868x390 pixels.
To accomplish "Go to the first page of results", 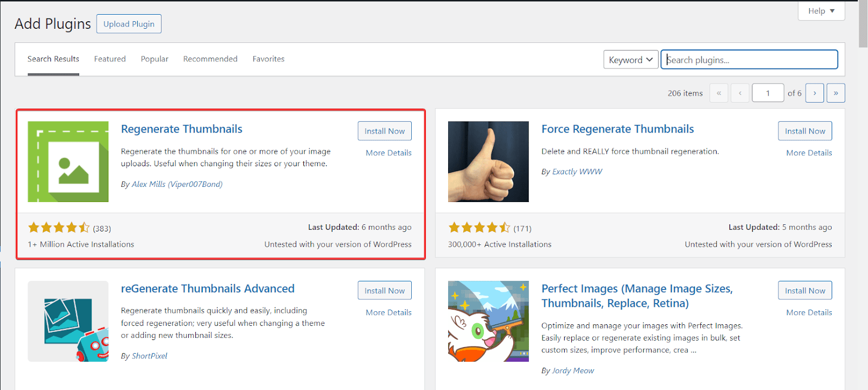I will pyautogui.click(x=718, y=93).
